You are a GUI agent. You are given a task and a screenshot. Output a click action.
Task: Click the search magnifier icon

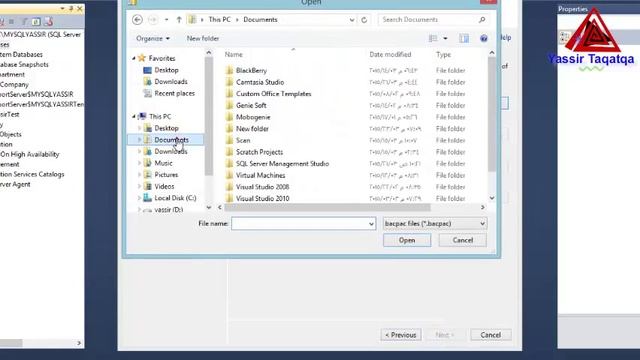point(482,20)
